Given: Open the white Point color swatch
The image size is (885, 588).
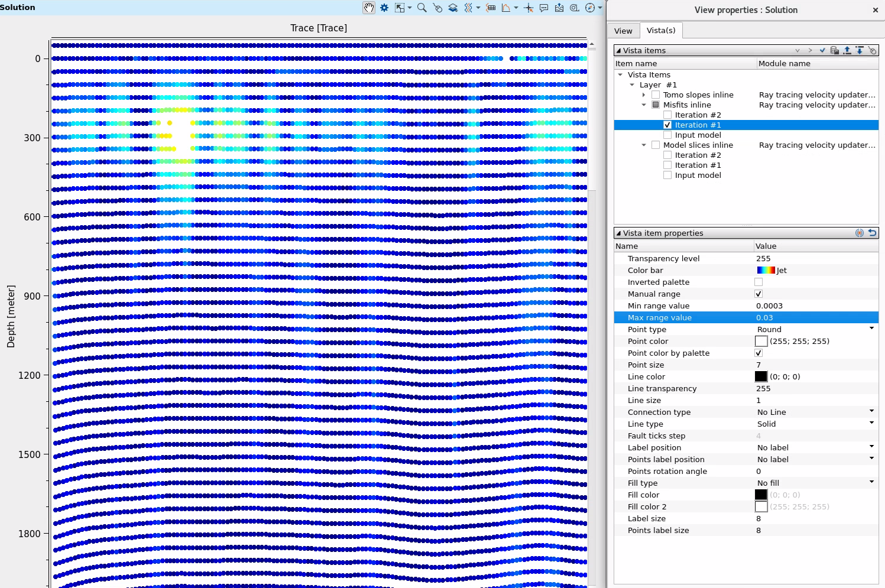Looking at the screenshot, I should (x=761, y=341).
